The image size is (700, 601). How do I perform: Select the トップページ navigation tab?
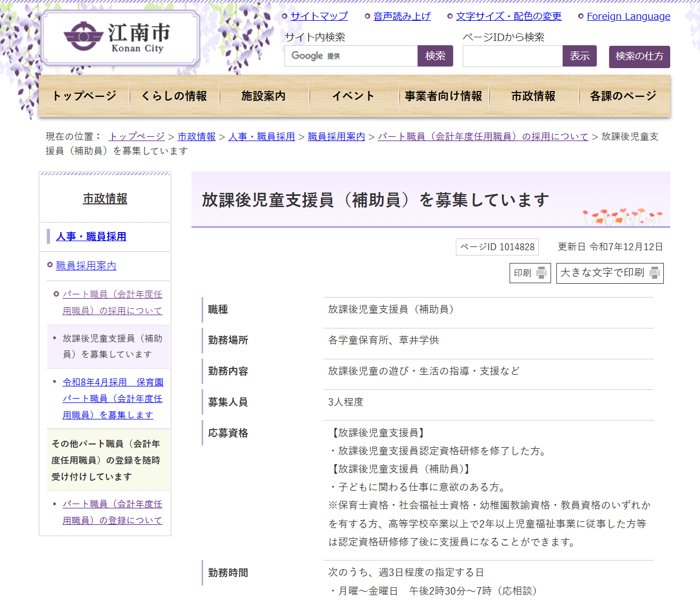[x=84, y=96]
